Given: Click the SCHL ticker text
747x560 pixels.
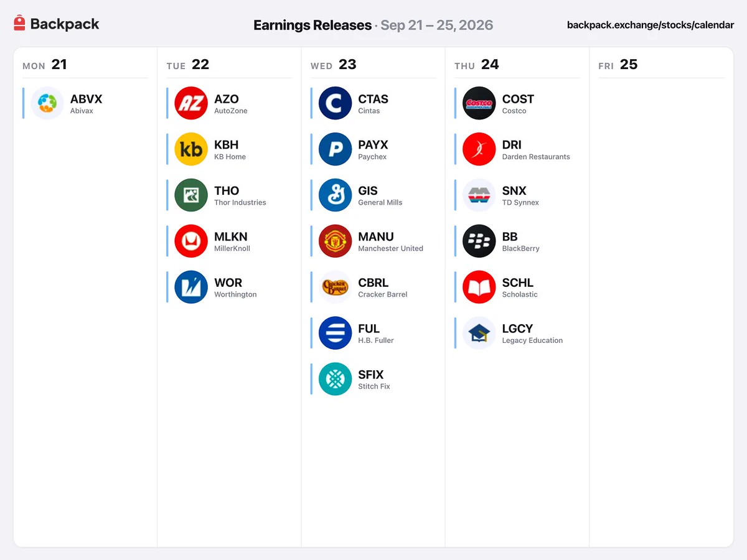Looking at the screenshot, I should coord(518,283).
